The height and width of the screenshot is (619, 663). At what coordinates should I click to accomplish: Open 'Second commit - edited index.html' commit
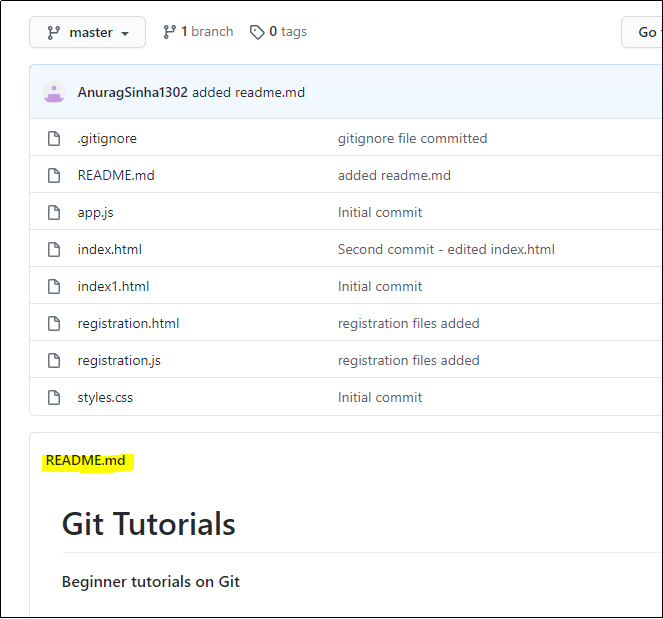click(x=446, y=250)
